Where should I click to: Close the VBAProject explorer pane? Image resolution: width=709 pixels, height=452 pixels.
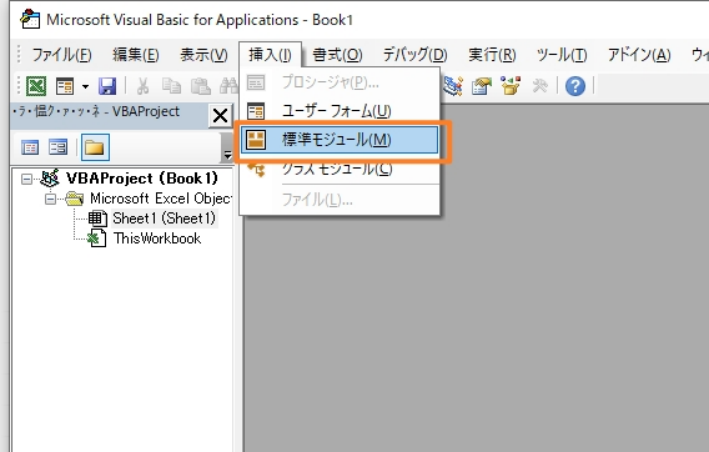point(220,116)
